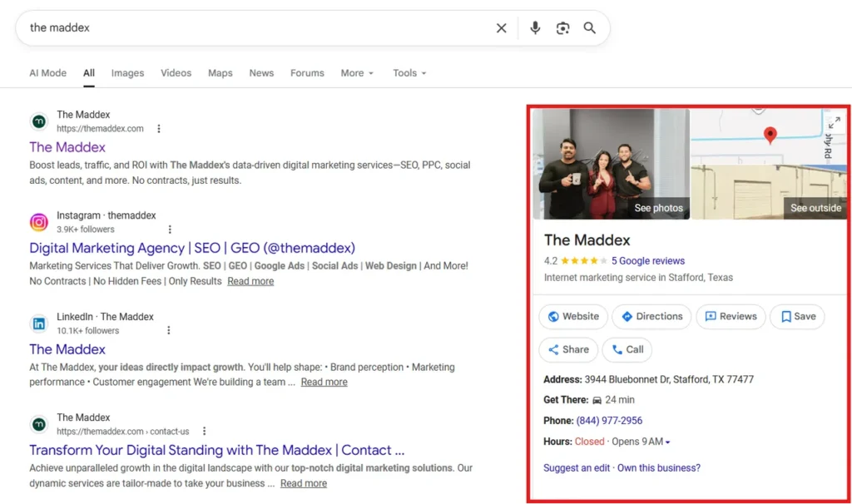Open the News tab
This screenshot has width=852, height=504.
coord(261,73)
